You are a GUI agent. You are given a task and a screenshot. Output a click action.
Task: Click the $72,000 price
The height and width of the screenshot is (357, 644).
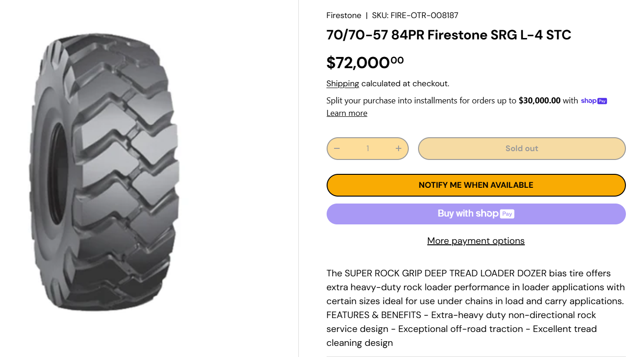click(x=365, y=63)
